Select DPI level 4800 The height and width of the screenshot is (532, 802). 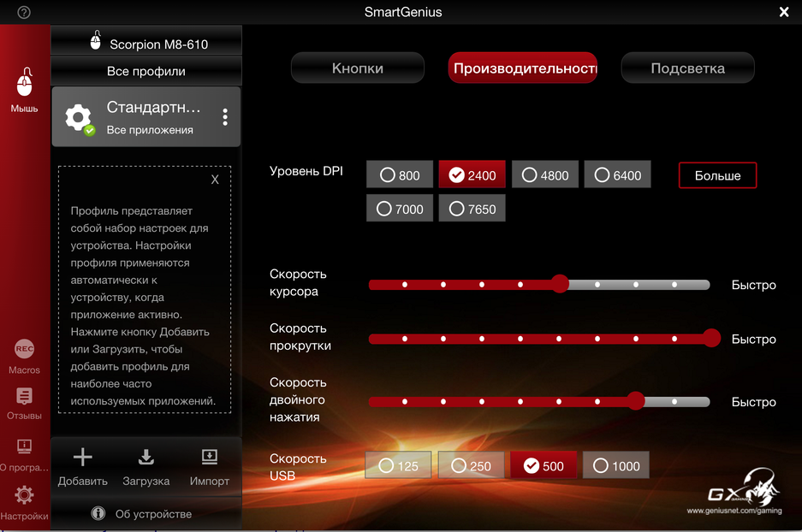tap(544, 174)
